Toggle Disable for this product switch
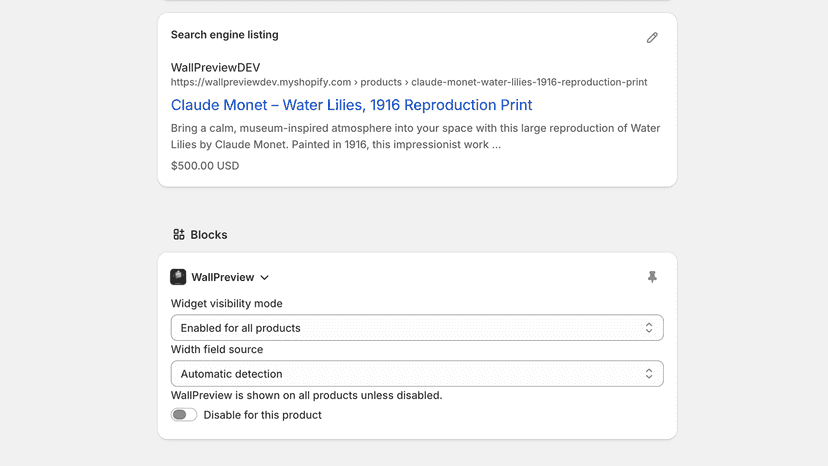Viewport: 828px width, 466px height. pos(184,415)
